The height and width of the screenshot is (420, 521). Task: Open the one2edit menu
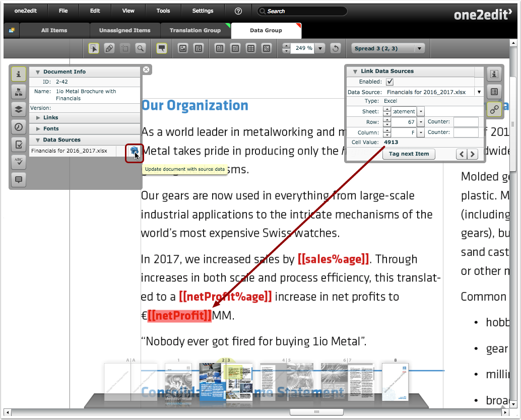coord(26,11)
